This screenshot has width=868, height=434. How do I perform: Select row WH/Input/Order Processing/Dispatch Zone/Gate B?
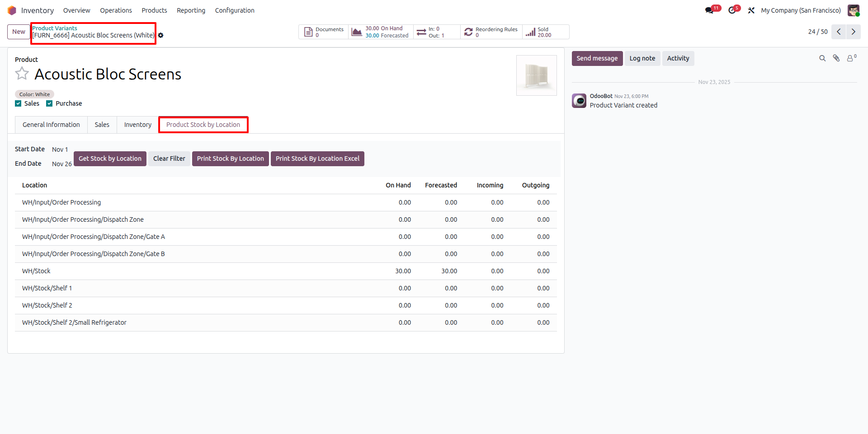pos(286,254)
